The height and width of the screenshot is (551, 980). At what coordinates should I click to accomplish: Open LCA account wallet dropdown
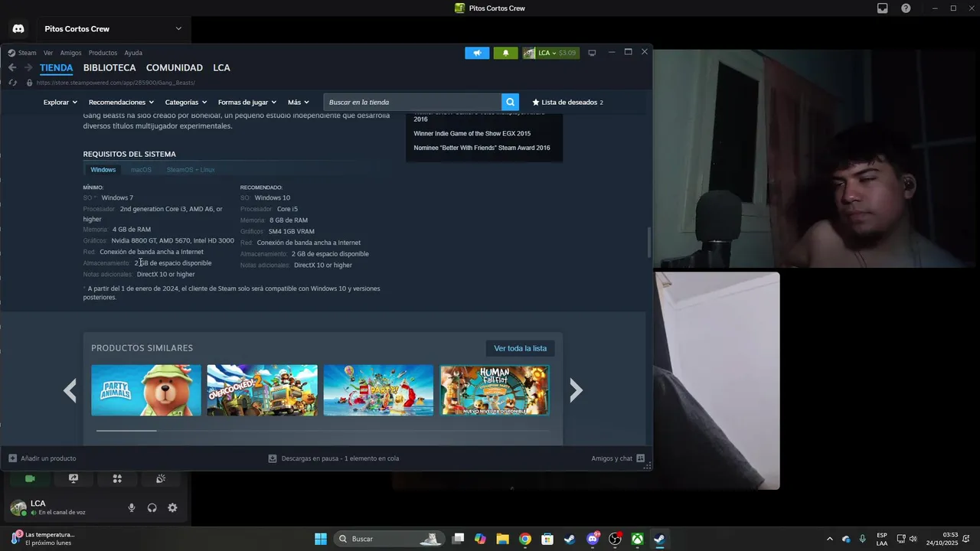coord(551,53)
